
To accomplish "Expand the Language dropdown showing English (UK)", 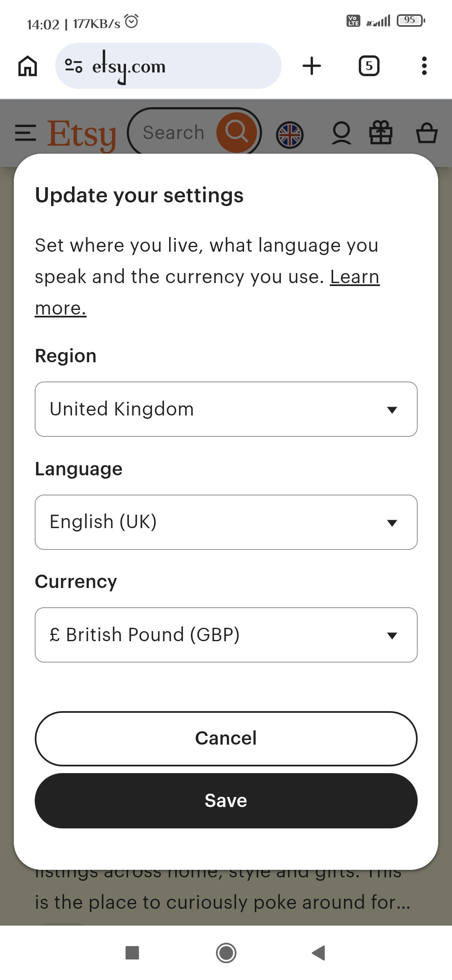I will (x=226, y=522).
